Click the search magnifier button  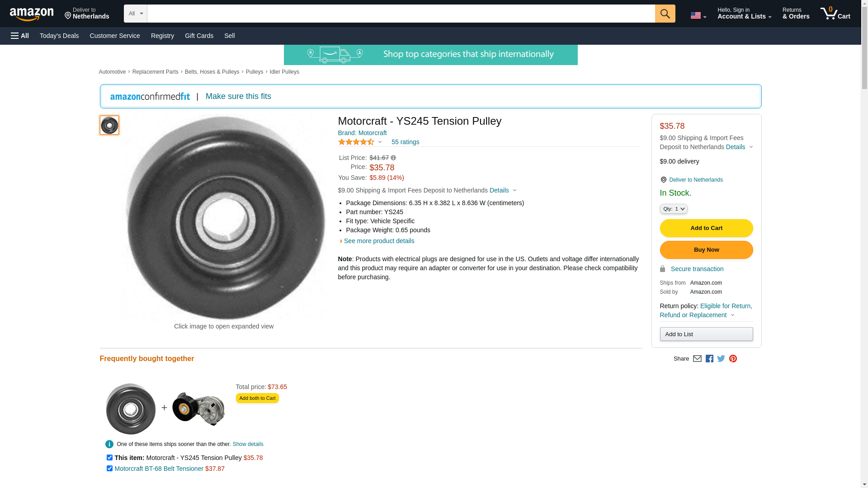pyautogui.click(x=665, y=14)
